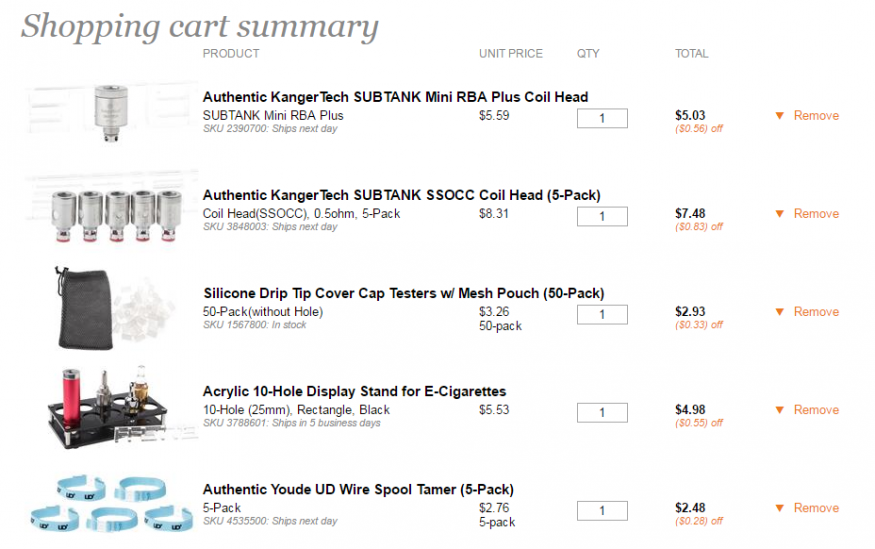The height and width of the screenshot is (549, 875).
Task: Open the acrylic display stand thumbnail
Action: tap(110, 407)
